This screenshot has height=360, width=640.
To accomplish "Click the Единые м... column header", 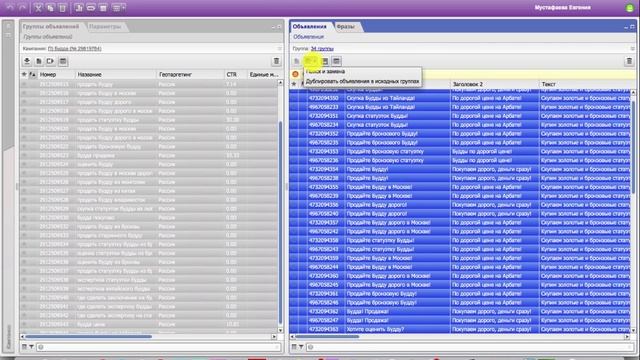I will click(x=264, y=75).
